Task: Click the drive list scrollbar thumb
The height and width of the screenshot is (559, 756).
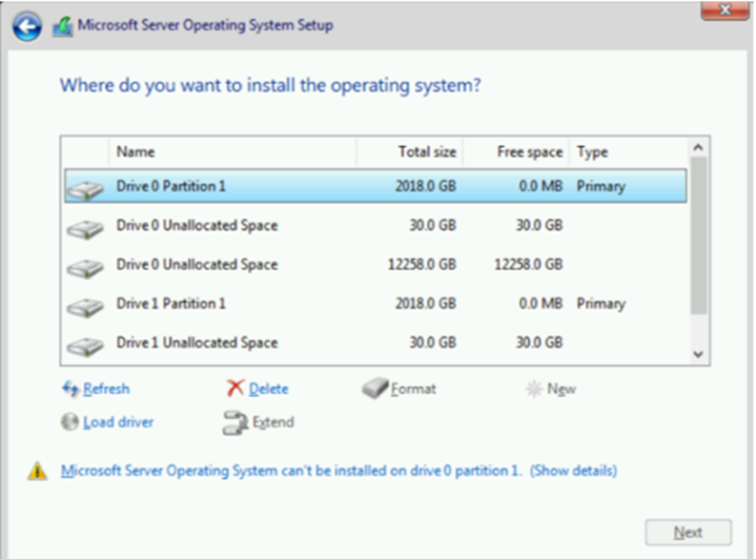Action: click(698, 236)
